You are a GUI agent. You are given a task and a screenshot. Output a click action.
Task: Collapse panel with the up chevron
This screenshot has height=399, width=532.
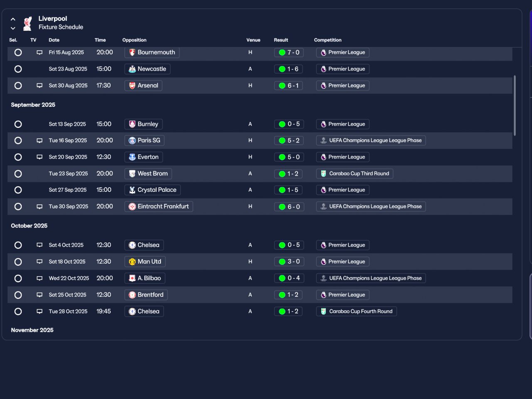(13, 19)
